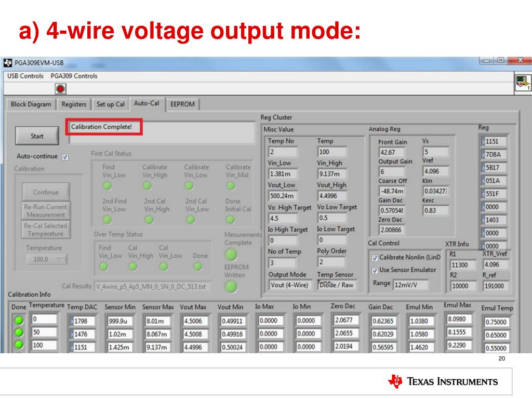
Task: Click the Poly Order field showing 2
Action: (332, 262)
